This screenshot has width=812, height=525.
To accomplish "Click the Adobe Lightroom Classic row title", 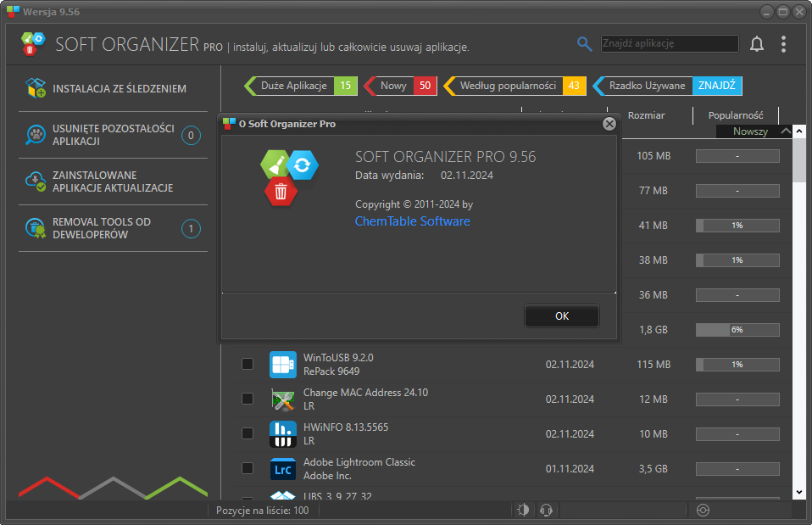I will [x=359, y=461].
